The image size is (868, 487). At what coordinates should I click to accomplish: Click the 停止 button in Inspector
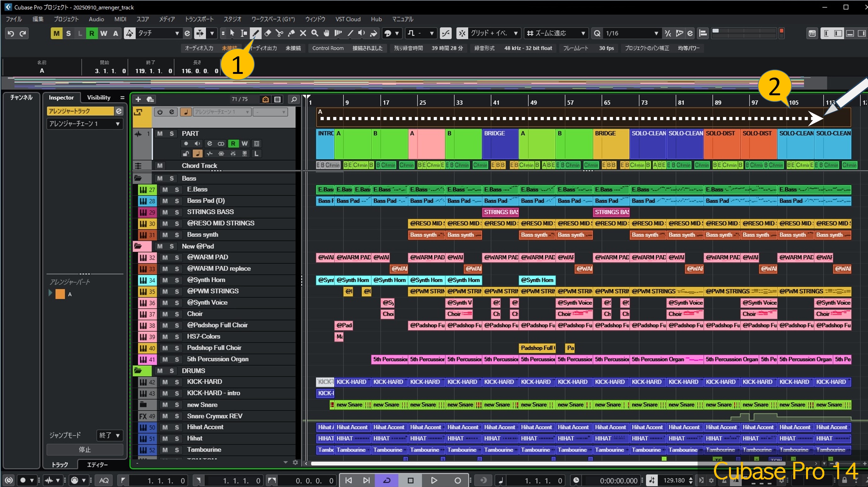[x=85, y=449]
